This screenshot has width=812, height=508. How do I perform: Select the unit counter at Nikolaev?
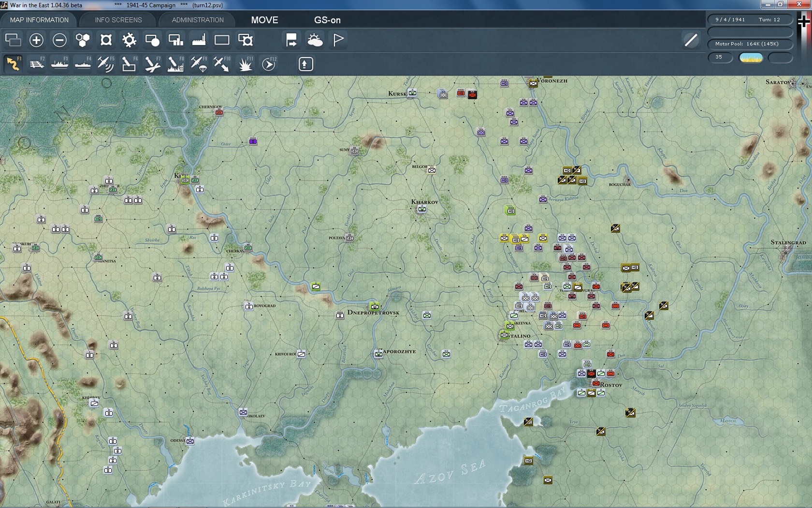(x=243, y=412)
